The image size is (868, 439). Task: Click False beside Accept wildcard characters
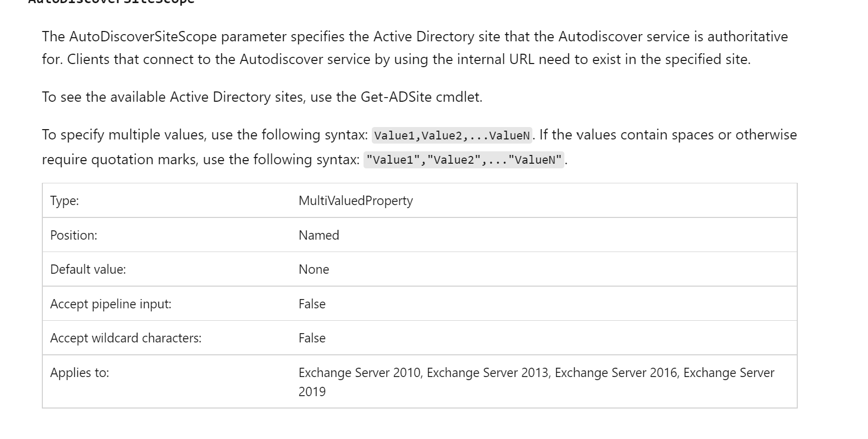click(x=312, y=338)
